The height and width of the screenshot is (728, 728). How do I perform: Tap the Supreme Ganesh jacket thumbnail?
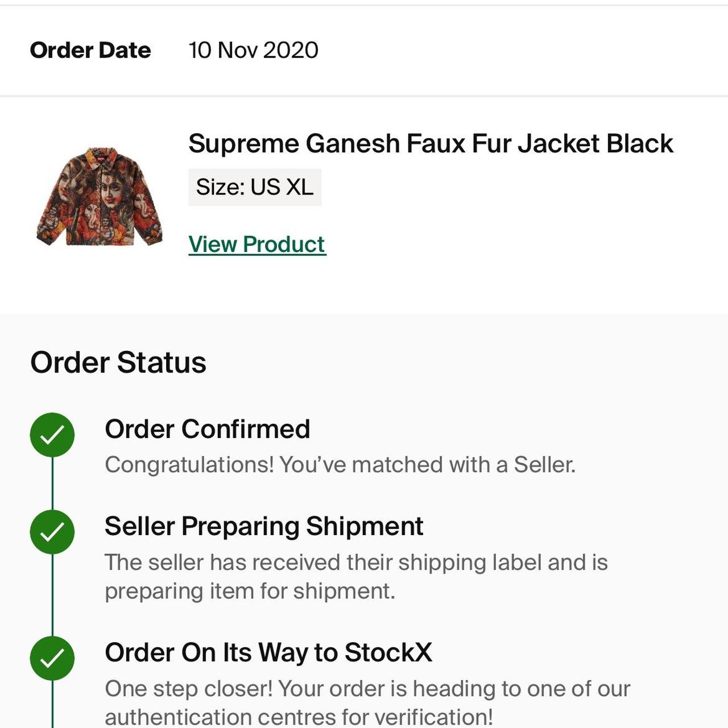[100, 197]
